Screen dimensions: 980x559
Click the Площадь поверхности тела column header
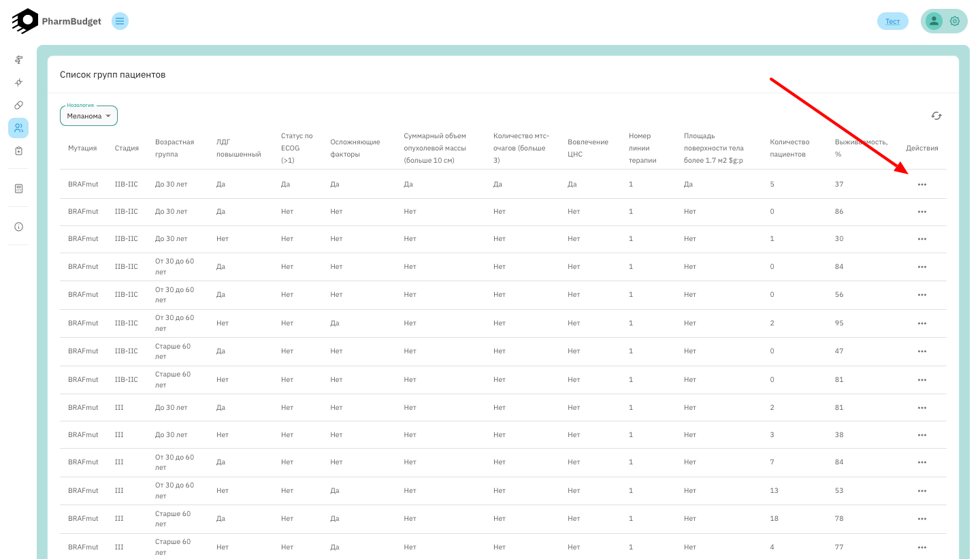pos(714,148)
